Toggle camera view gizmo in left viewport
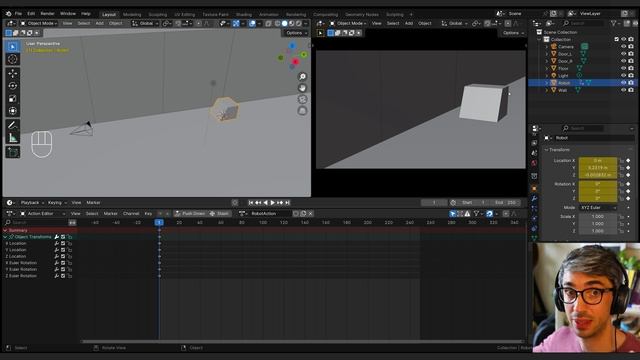Screen dimensions: 640x360 [302, 100]
